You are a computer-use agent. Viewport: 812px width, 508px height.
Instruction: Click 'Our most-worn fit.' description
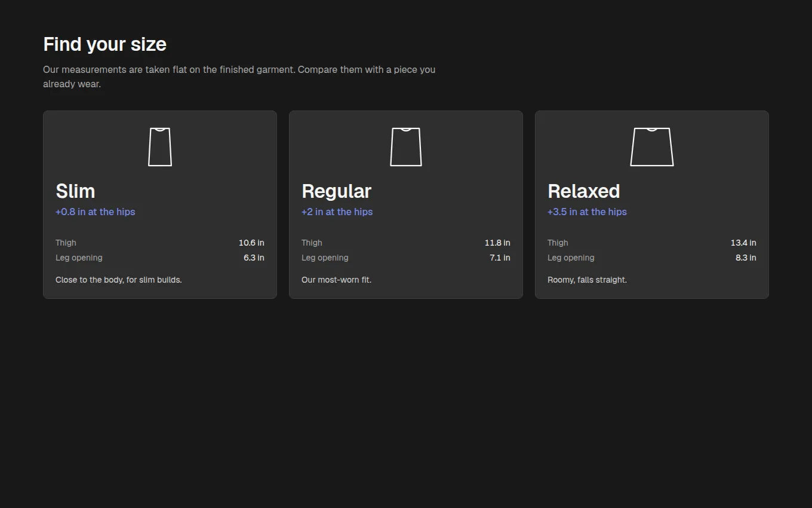[x=336, y=280]
